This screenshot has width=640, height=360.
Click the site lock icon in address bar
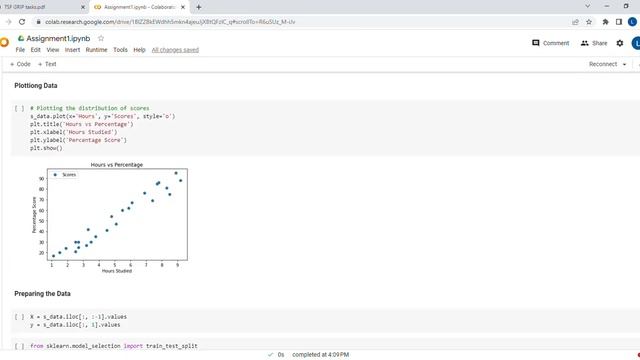[x=38, y=22]
